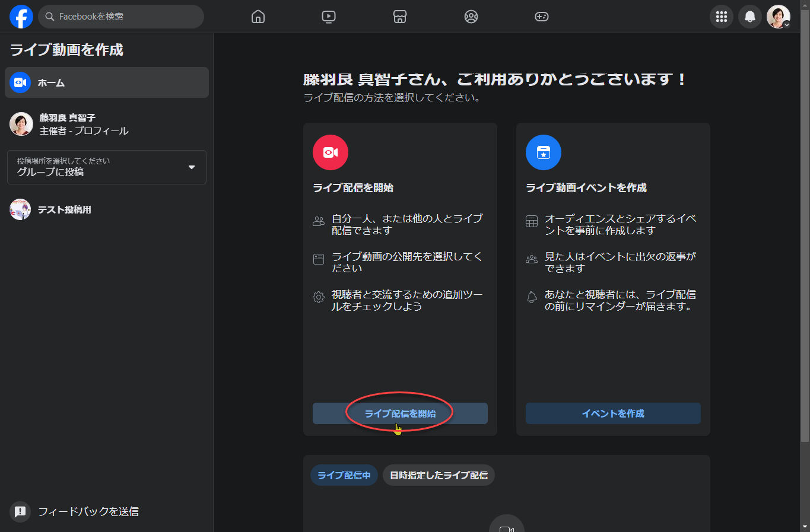Viewport: 810px width, 532px height.
Task: Open the notifications bell icon
Action: coord(750,17)
